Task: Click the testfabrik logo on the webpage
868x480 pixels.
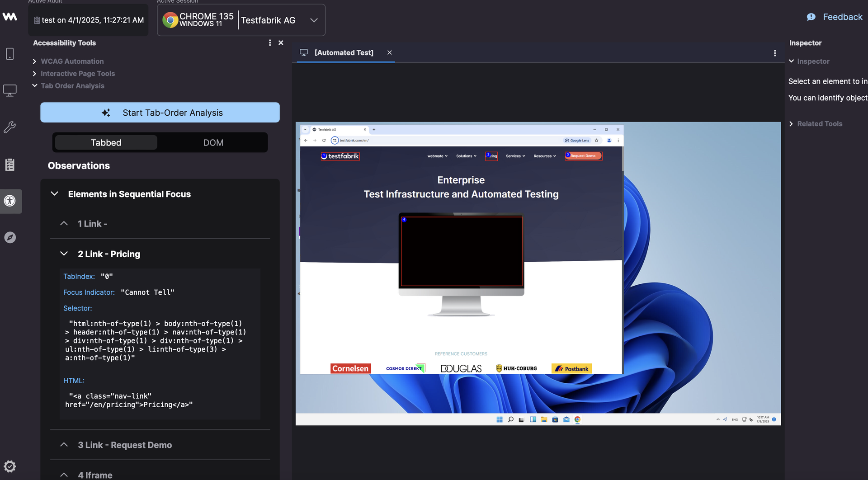Action: click(340, 156)
